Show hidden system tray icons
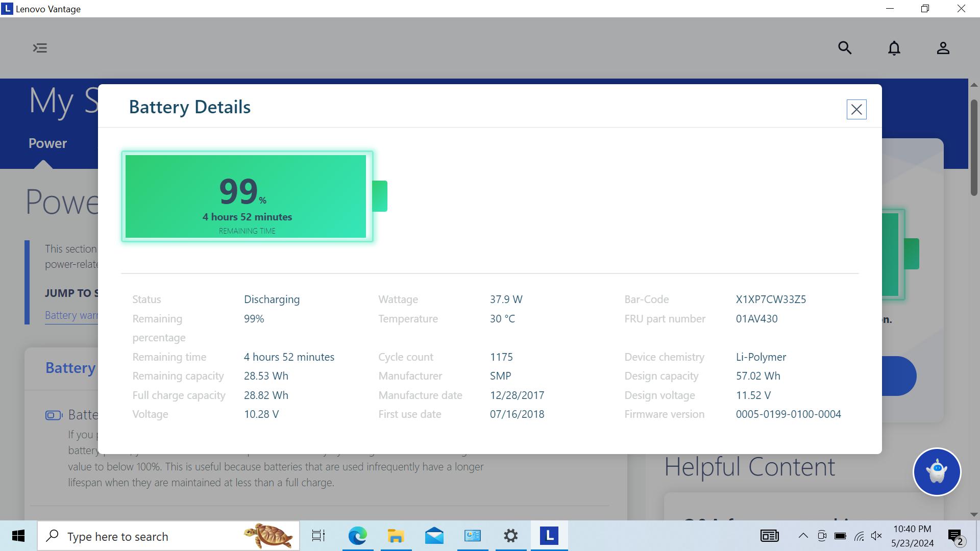The image size is (980, 551). [803, 536]
